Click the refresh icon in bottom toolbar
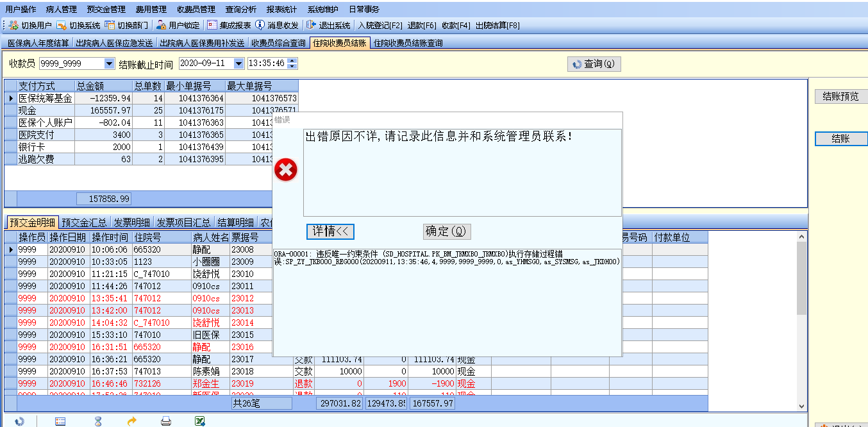This screenshot has height=427, width=868. click(x=20, y=421)
